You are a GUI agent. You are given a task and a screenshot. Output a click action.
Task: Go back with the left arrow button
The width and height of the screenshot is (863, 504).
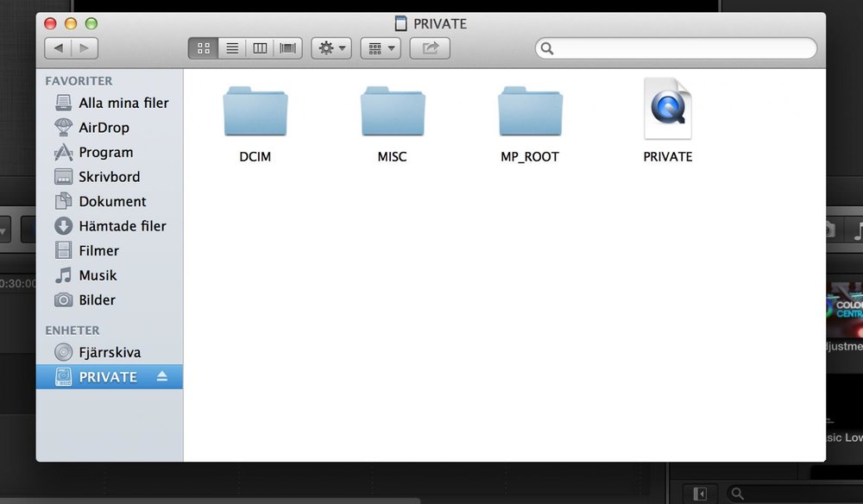[x=58, y=48]
